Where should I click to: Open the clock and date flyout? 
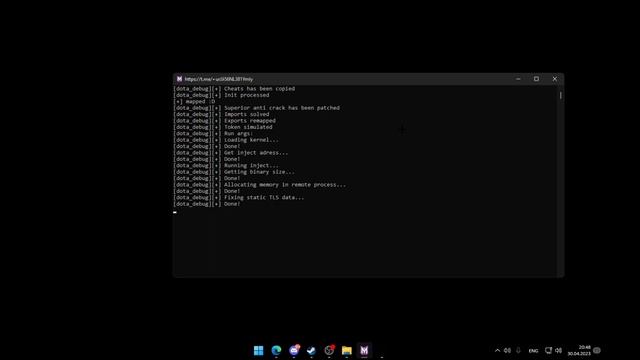point(579,350)
